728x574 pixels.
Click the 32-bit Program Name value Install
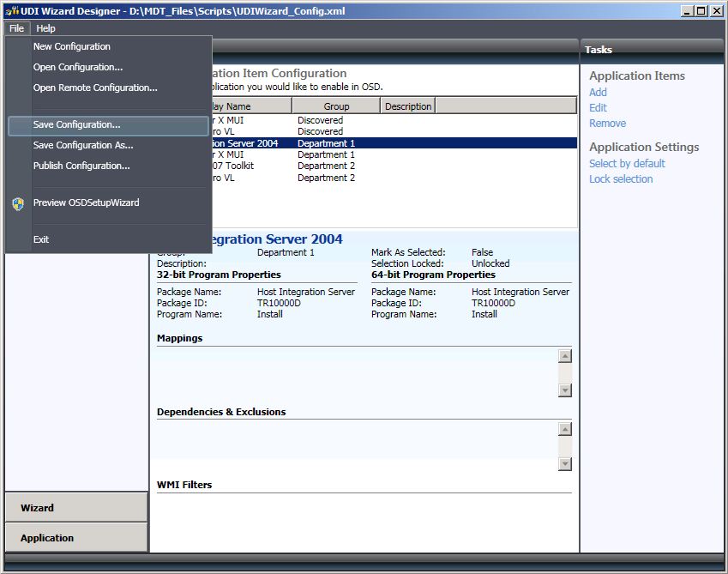click(x=270, y=314)
